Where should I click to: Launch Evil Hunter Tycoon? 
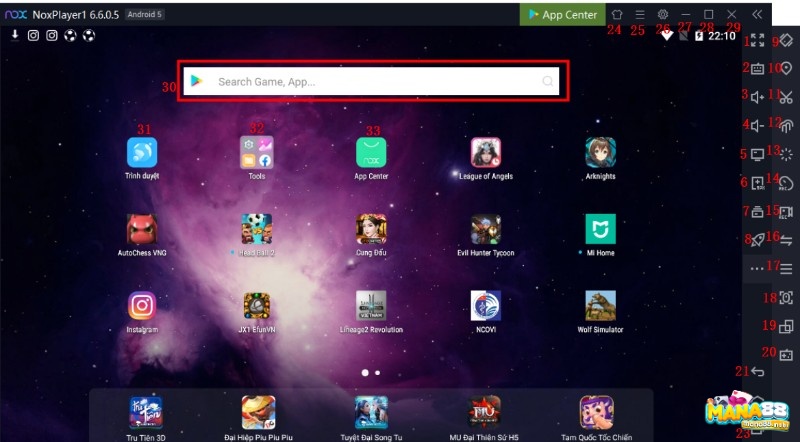486,235
